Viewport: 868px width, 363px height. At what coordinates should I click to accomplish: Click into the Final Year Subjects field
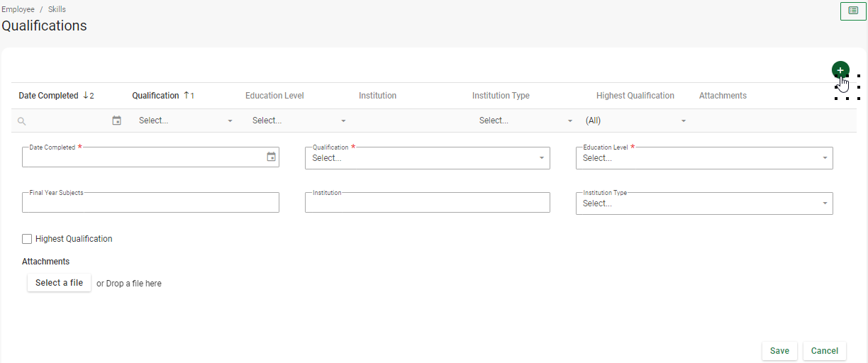[150, 203]
